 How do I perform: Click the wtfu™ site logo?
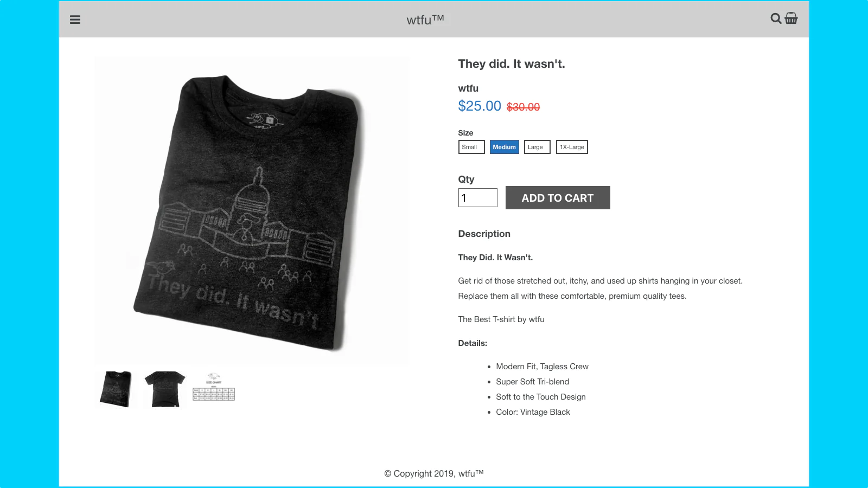(x=425, y=20)
